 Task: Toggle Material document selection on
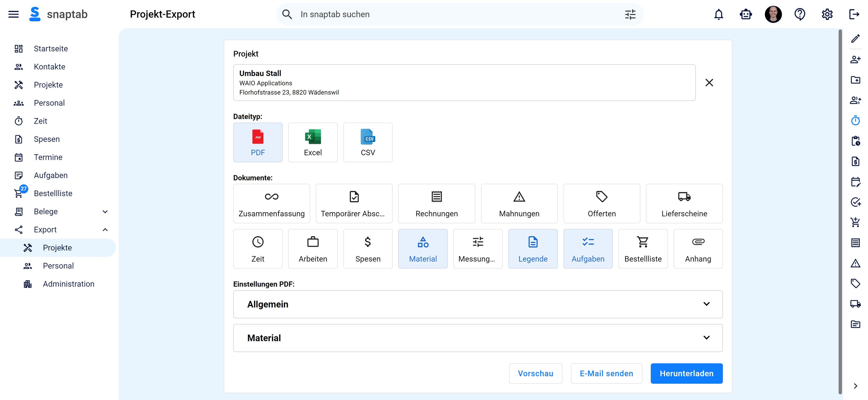423,249
